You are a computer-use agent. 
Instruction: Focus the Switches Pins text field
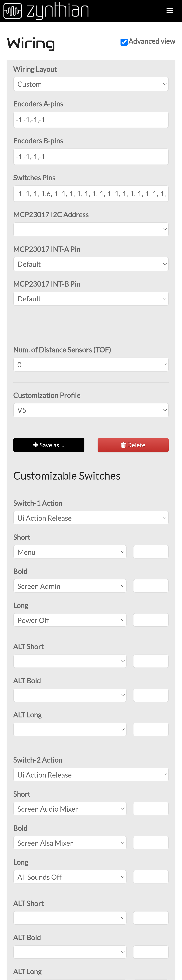(x=91, y=194)
